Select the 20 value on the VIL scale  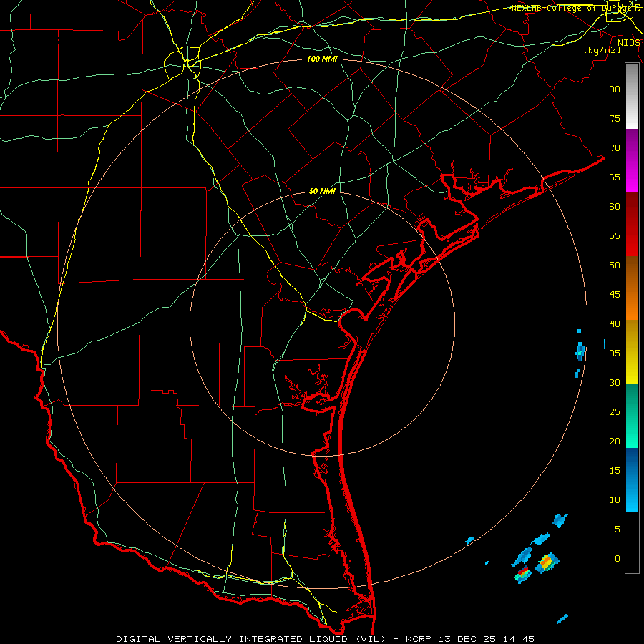tap(615, 441)
